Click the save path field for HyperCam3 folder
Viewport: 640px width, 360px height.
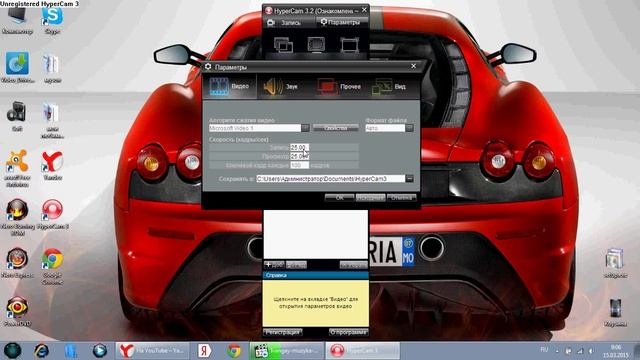[331, 179]
